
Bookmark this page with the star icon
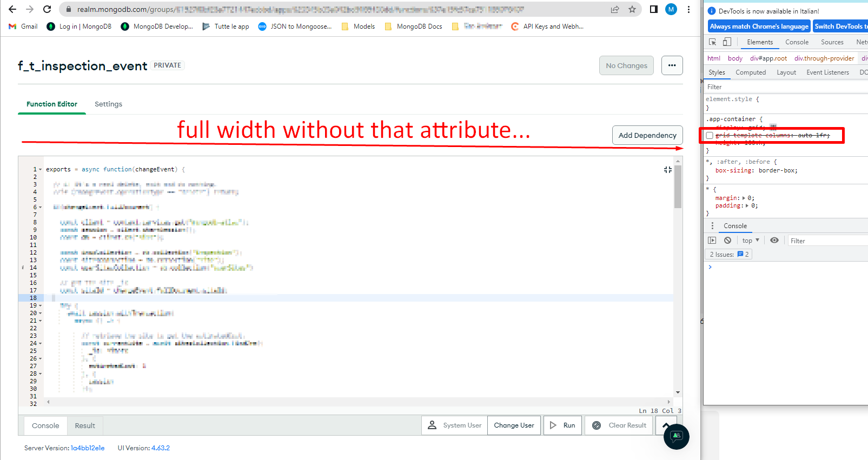(632, 9)
